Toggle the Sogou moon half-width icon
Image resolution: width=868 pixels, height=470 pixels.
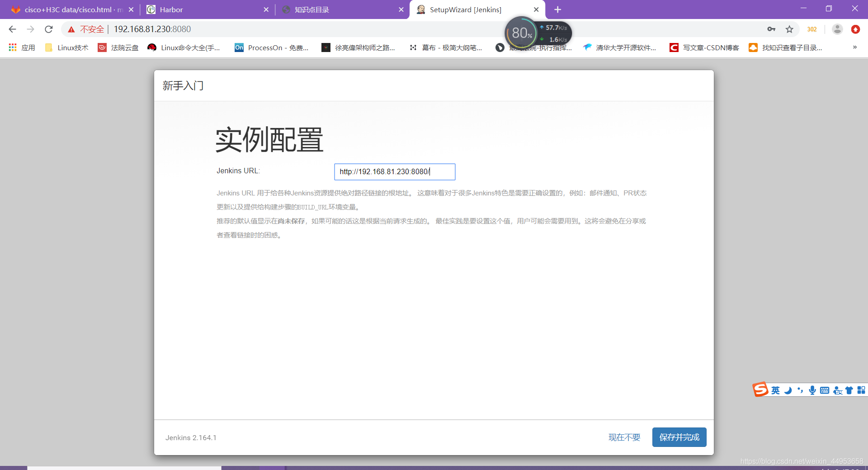(788, 390)
